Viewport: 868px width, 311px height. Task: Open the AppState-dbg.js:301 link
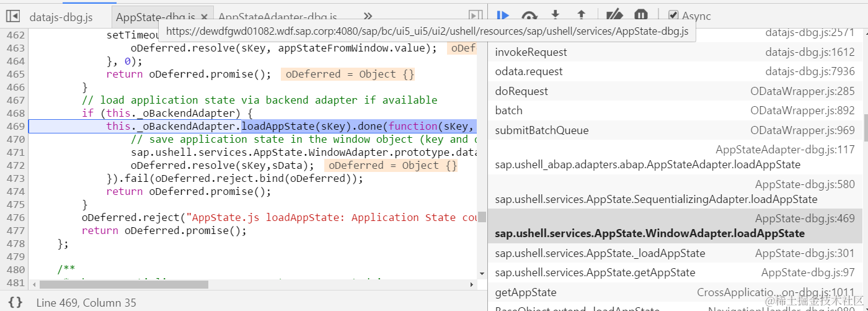click(805, 253)
